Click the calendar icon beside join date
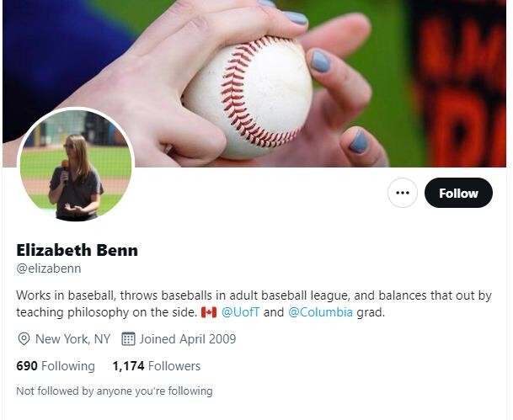 pyautogui.click(x=129, y=339)
